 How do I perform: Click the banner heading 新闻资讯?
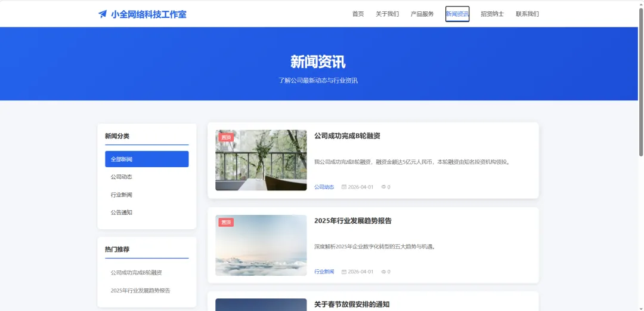pos(318,62)
